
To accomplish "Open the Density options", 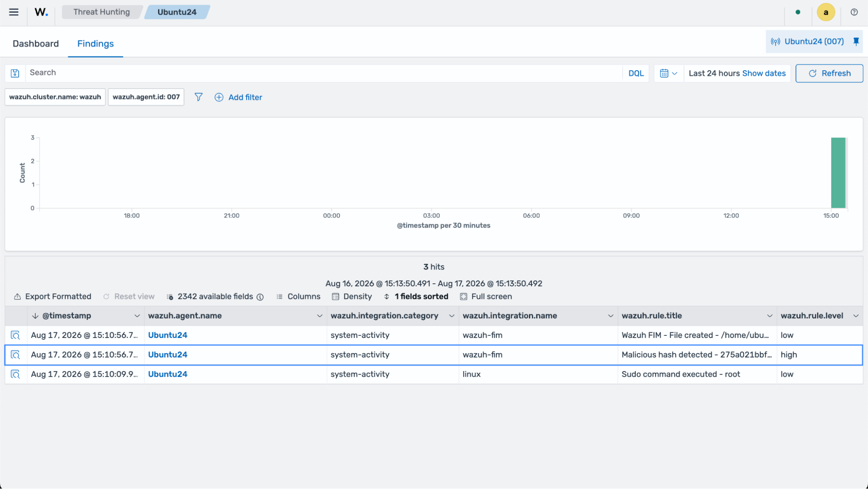I will coord(352,297).
